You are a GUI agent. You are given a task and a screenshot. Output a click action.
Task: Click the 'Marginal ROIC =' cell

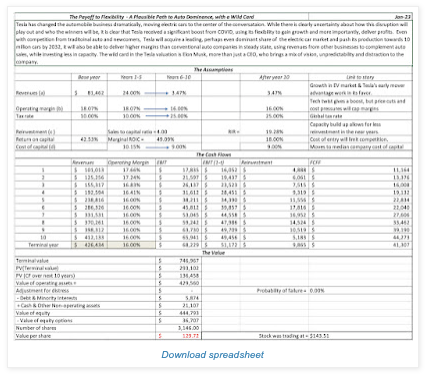(x=126, y=139)
